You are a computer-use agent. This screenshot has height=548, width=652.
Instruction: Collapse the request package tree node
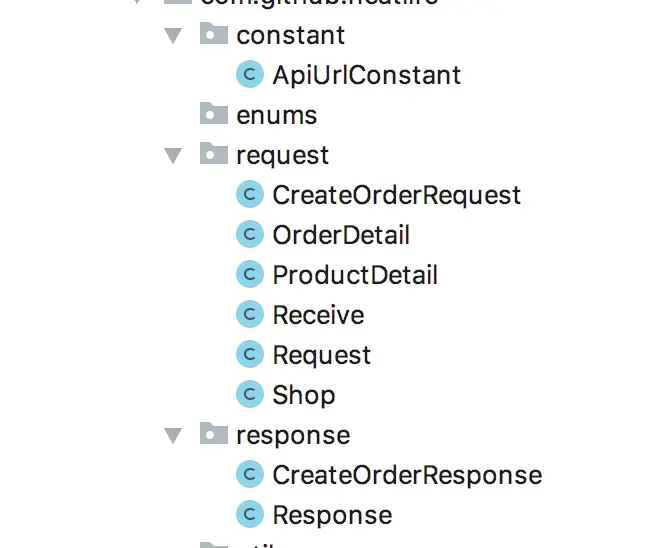tap(175, 156)
